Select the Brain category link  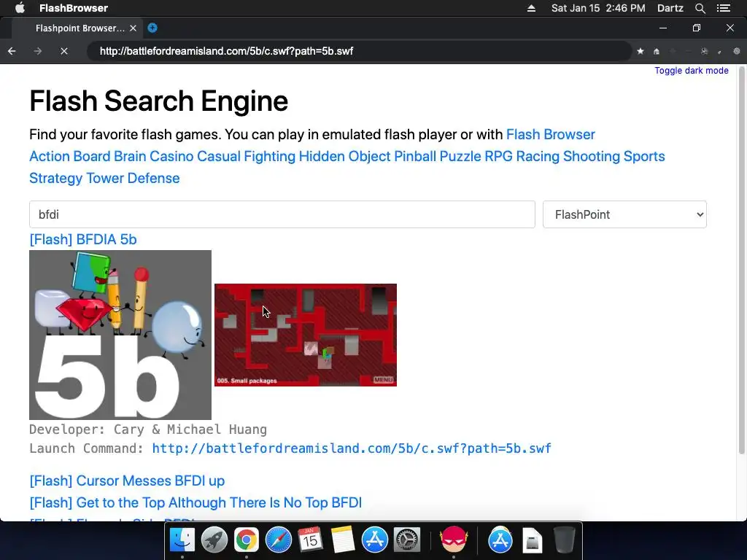click(x=130, y=156)
